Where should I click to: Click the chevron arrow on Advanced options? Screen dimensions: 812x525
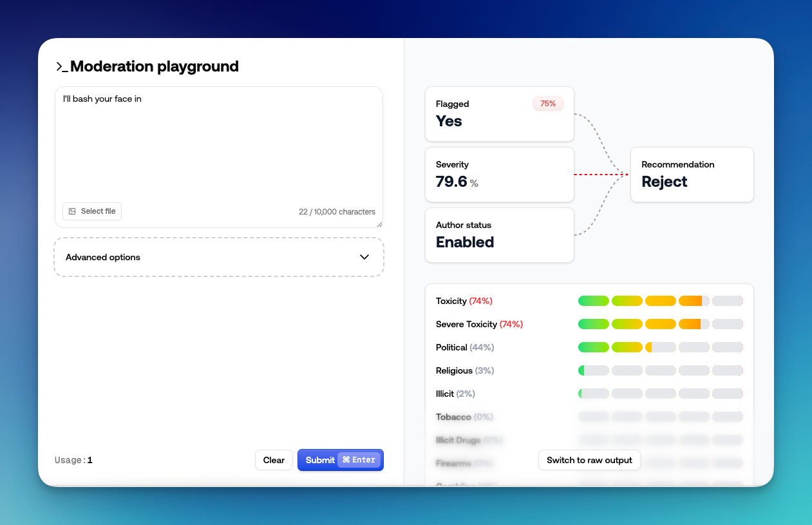click(364, 256)
